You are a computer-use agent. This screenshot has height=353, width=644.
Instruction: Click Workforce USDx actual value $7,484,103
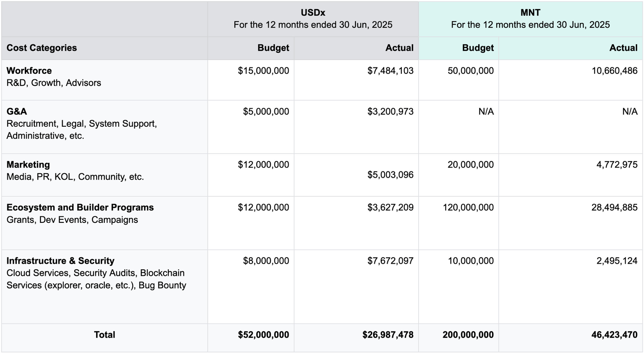pyautogui.click(x=390, y=71)
